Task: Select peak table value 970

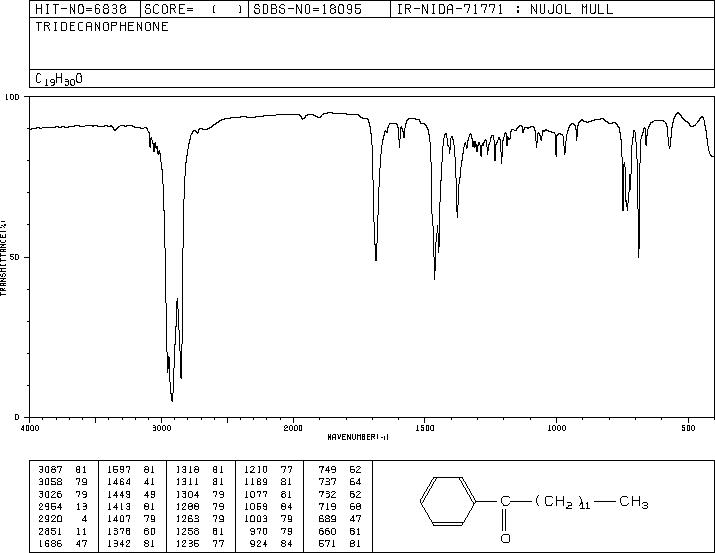Action: 259,531
